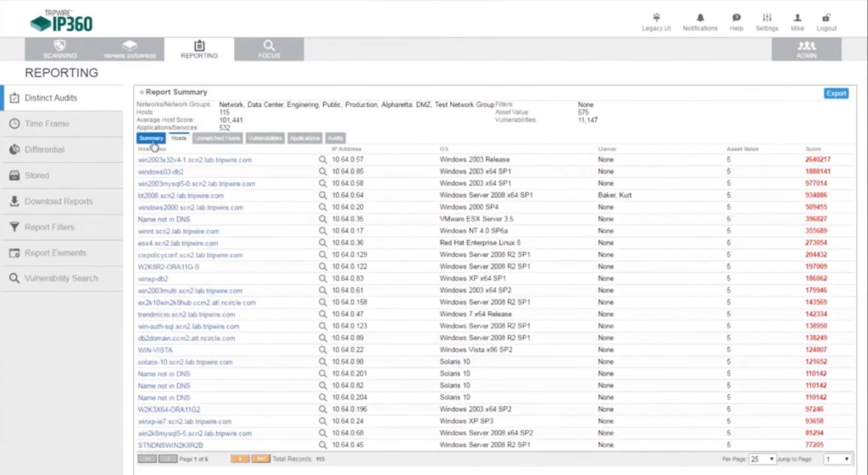Image resolution: width=868 pixels, height=475 pixels.
Task: Open Distinct Audits in the sidebar
Action: (x=62, y=98)
